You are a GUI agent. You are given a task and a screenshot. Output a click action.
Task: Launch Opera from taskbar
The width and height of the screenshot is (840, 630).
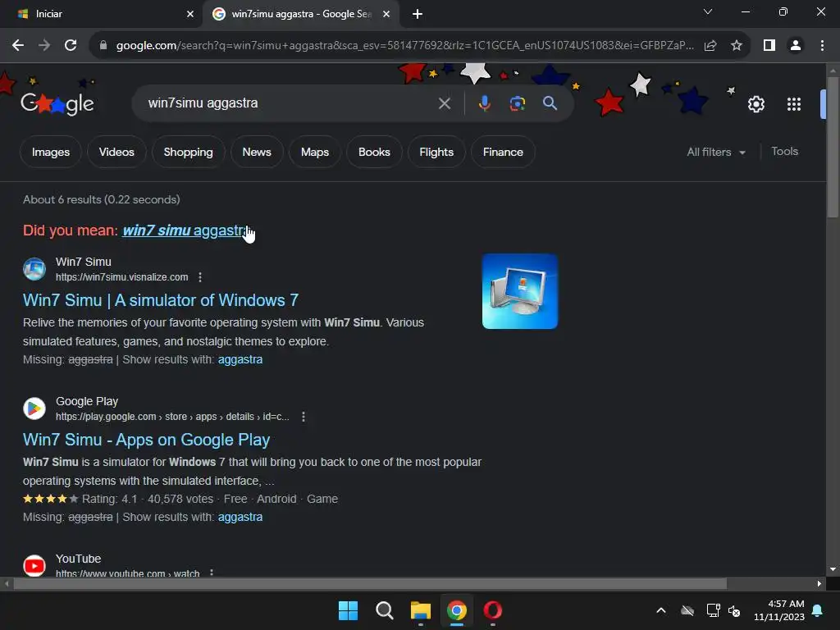tap(493, 610)
